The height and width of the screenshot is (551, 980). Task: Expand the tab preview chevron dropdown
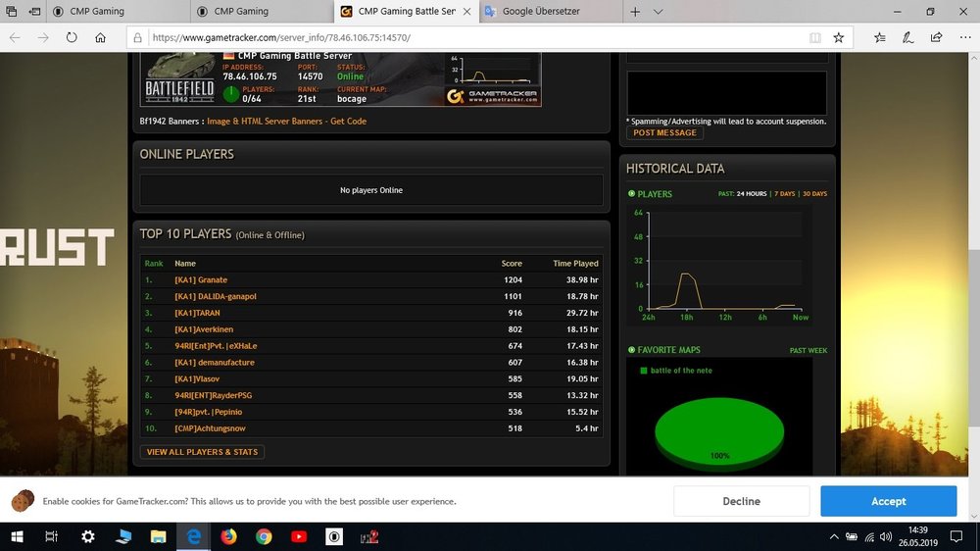coord(659,12)
